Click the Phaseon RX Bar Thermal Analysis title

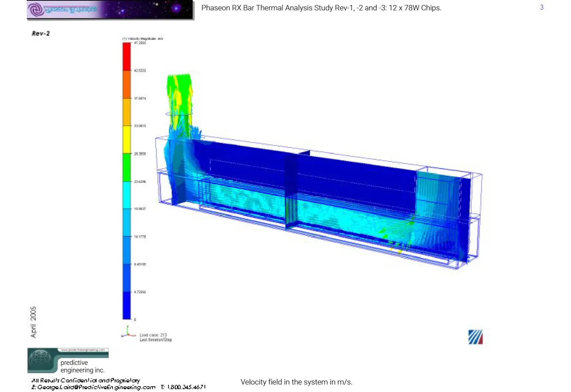click(321, 8)
